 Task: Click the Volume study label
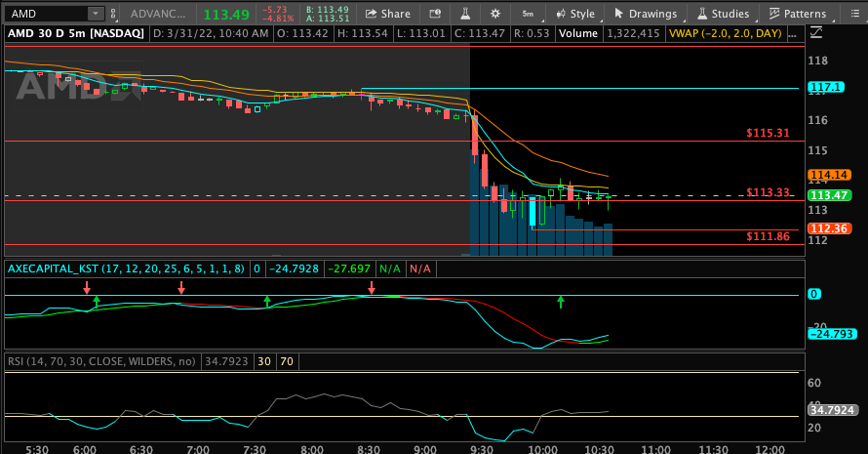tap(578, 33)
